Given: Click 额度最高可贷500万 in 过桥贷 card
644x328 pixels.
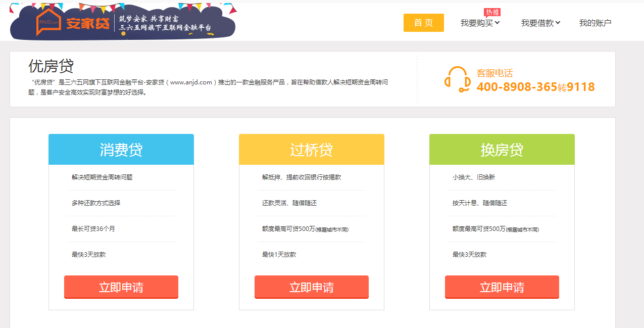Looking at the screenshot, I should (288, 229).
